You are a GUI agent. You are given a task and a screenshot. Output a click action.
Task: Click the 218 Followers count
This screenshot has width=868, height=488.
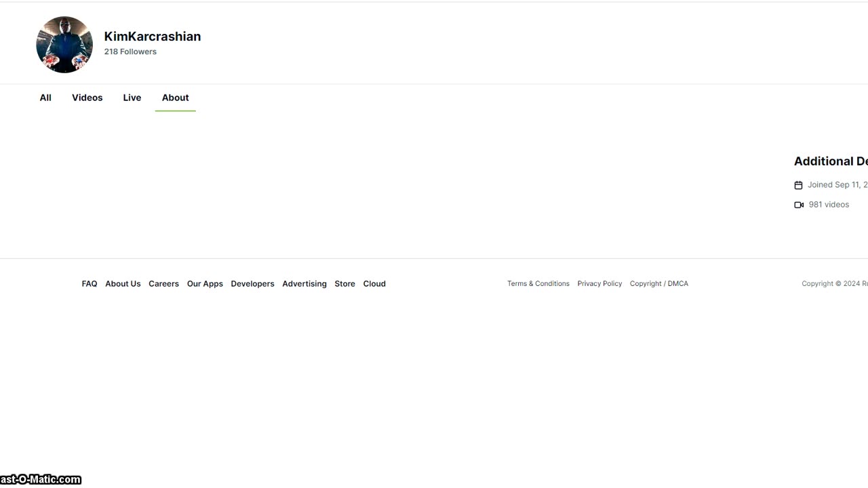[x=130, y=52]
